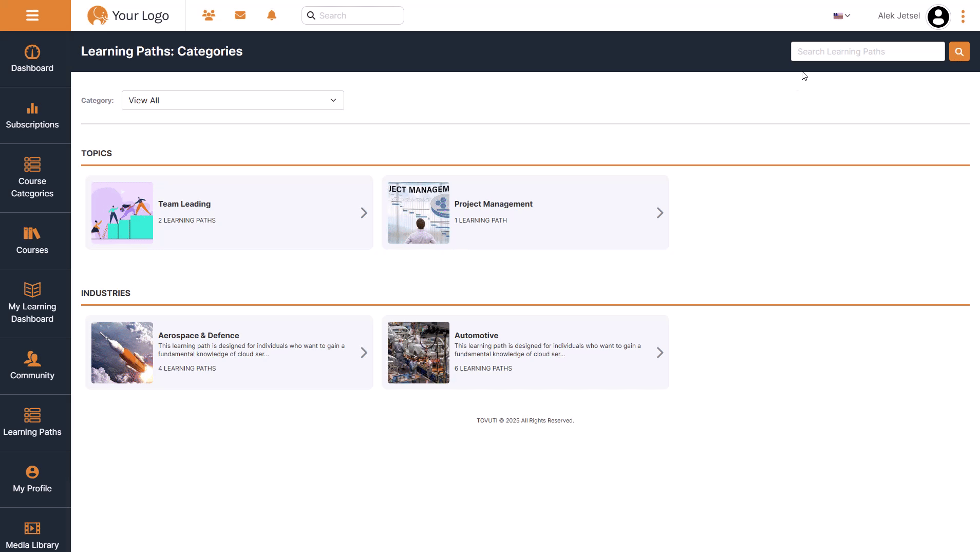Click the Your Logo elephant logo
Viewport: 980px width, 552px height.
pyautogui.click(x=128, y=15)
